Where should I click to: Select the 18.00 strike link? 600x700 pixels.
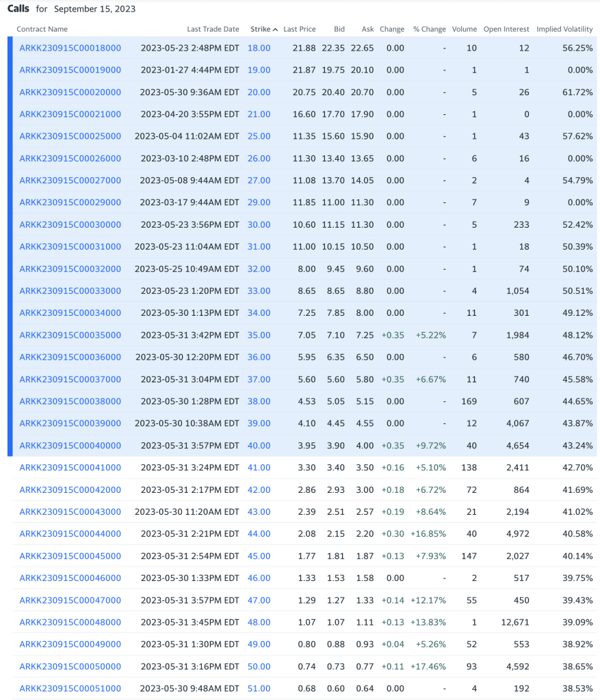259,49
